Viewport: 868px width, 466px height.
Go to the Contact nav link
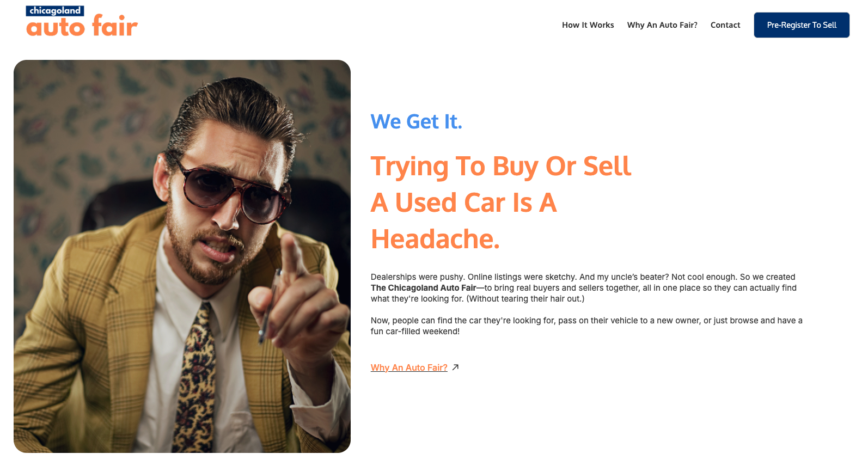click(x=725, y=25)
